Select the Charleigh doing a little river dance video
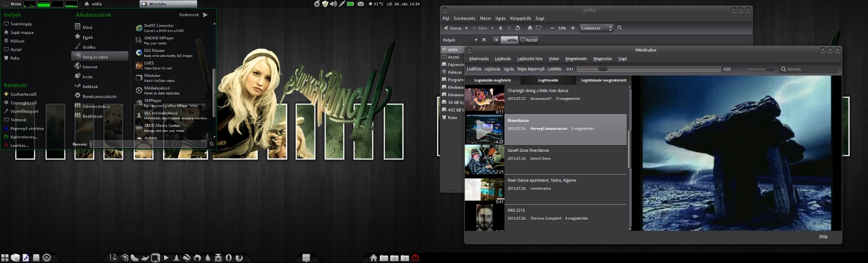This screenshot has height=263, width=868. (546, 99)
